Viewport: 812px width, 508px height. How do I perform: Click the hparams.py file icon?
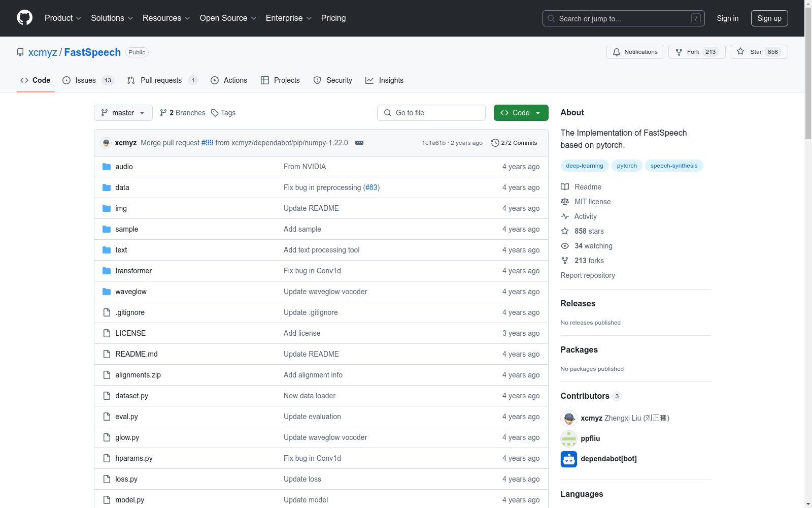(x=107, y=458)
